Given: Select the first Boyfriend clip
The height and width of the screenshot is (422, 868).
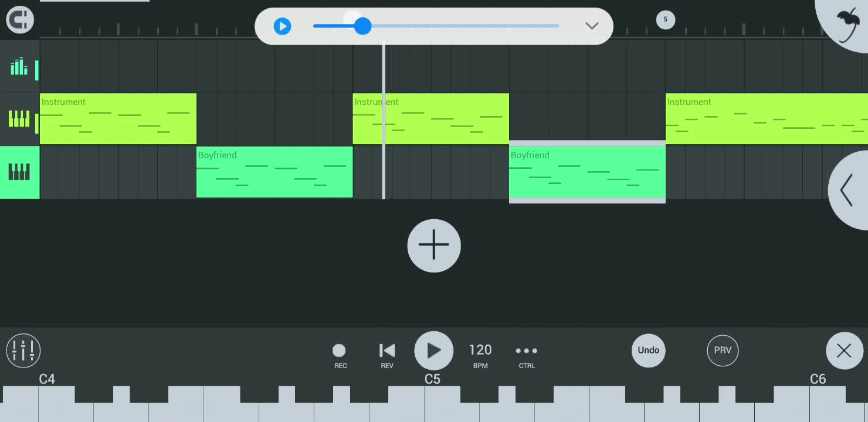Looking at the screenshot, I should point(274,172).
